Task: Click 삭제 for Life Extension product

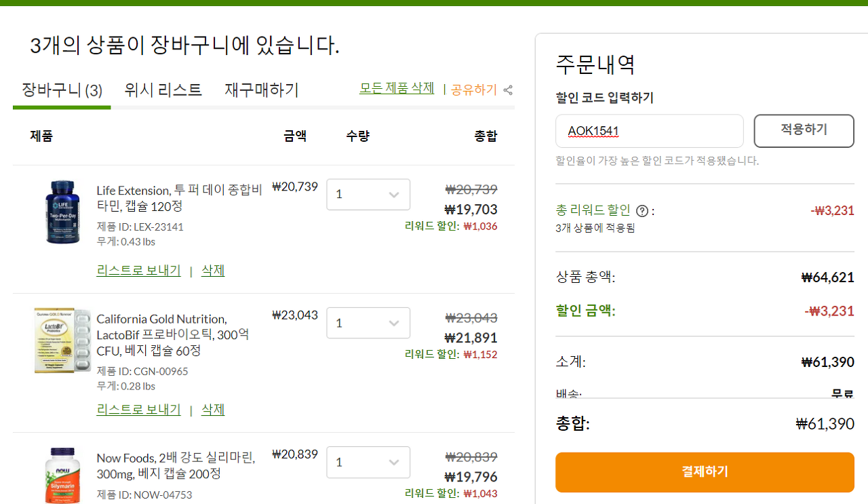Action: pos(213,271)
